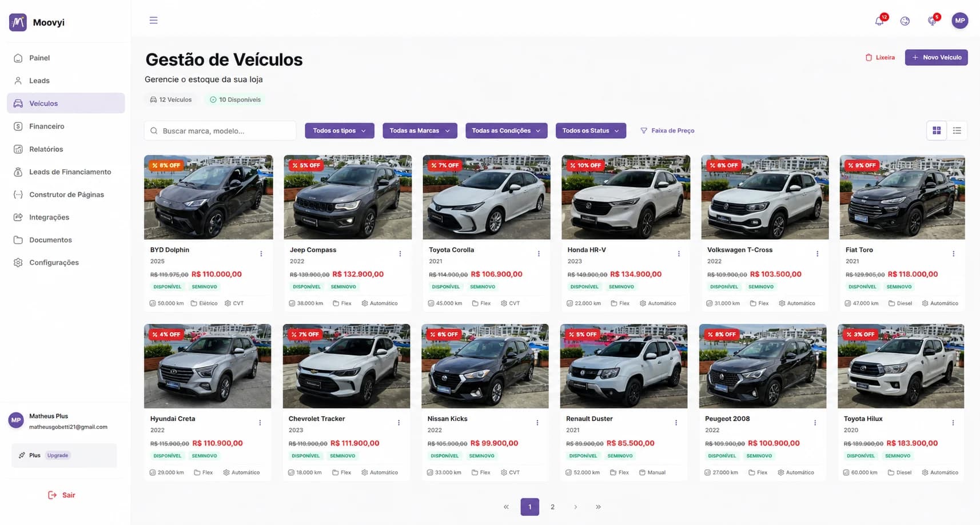Open the Faixa de Preço filter
Viewport: 980px width, 525px height.
(x=667, y=131)
